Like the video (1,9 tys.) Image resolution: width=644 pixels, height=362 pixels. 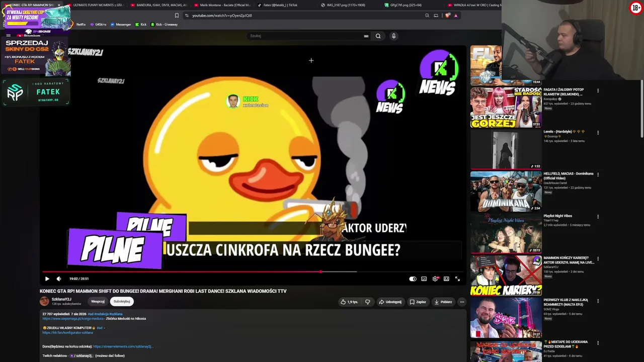coord(349,302)
